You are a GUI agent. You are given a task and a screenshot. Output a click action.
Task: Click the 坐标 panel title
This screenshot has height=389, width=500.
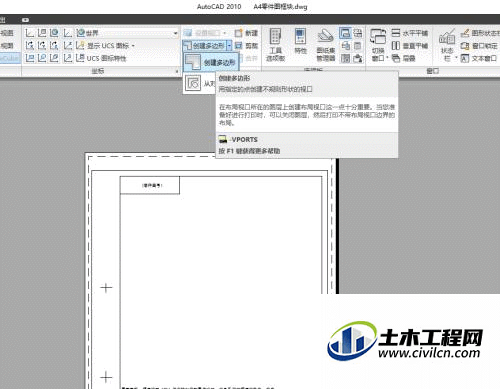(98, 71)
